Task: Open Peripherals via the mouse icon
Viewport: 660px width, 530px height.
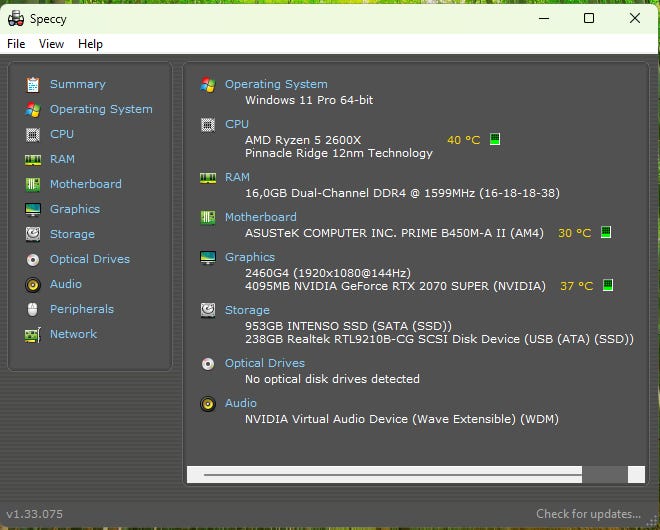Action: pyautogui.click(x=33, y=309)
